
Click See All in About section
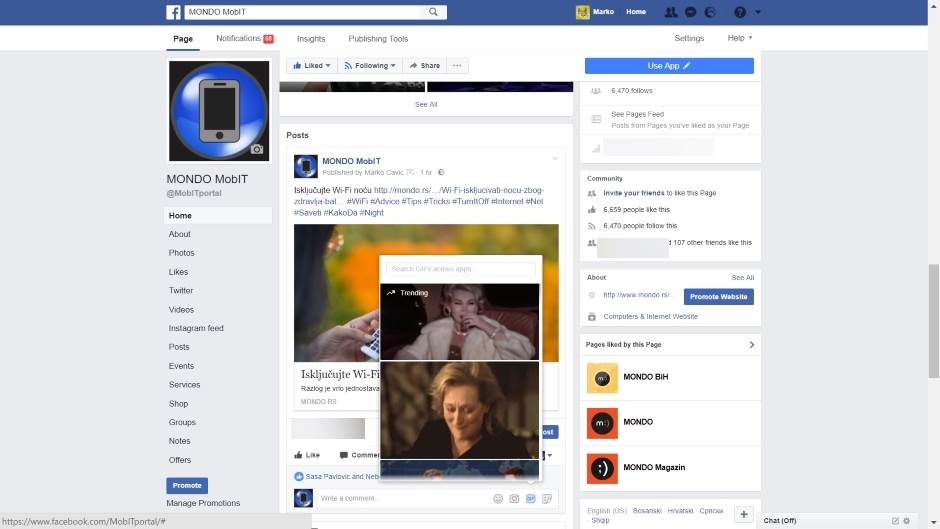tap(742, 278)
